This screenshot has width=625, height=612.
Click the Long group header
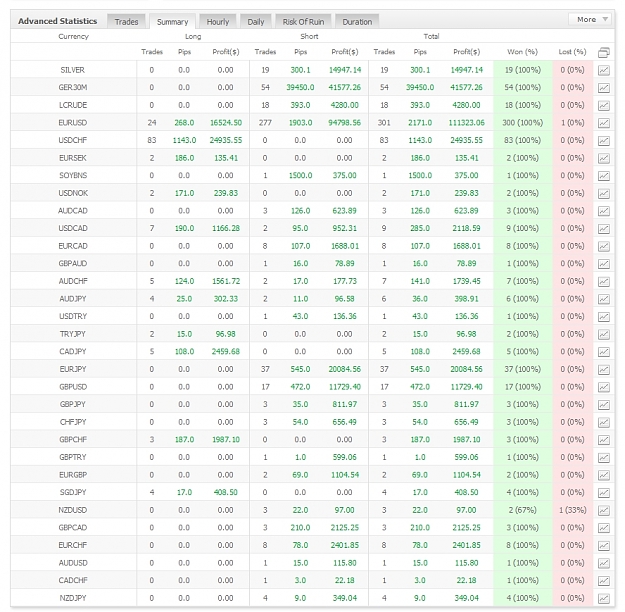193,36
